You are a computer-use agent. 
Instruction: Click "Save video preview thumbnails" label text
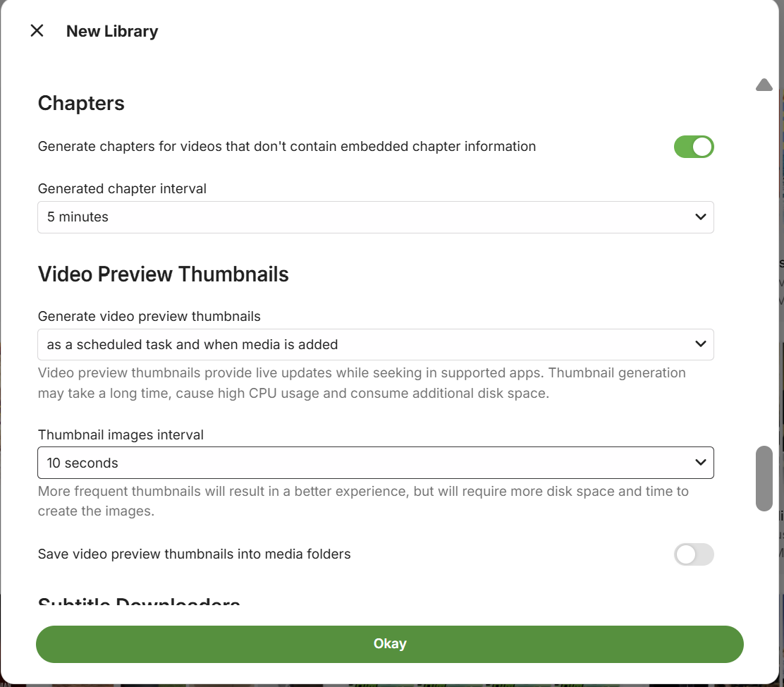point(194,554)
